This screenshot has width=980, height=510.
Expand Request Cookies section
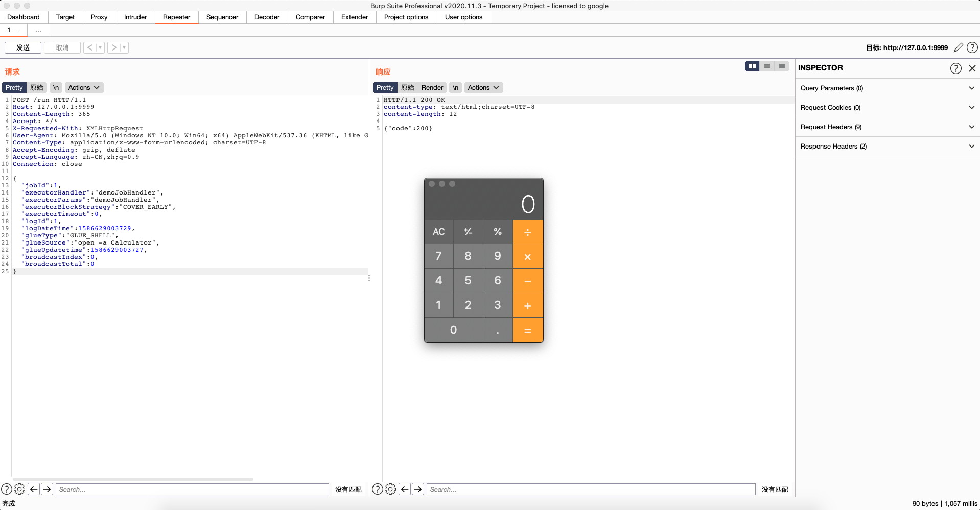[888, 108]
